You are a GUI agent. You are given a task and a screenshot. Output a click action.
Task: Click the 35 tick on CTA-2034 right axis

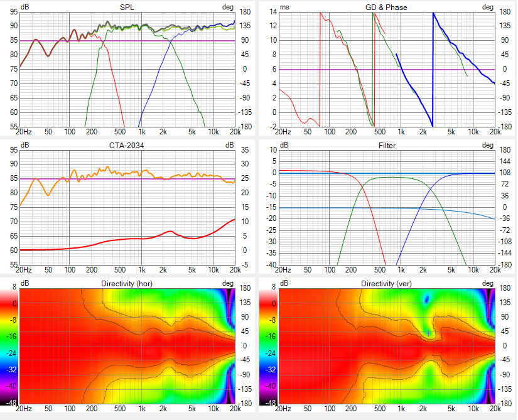(x=244, y=149)
